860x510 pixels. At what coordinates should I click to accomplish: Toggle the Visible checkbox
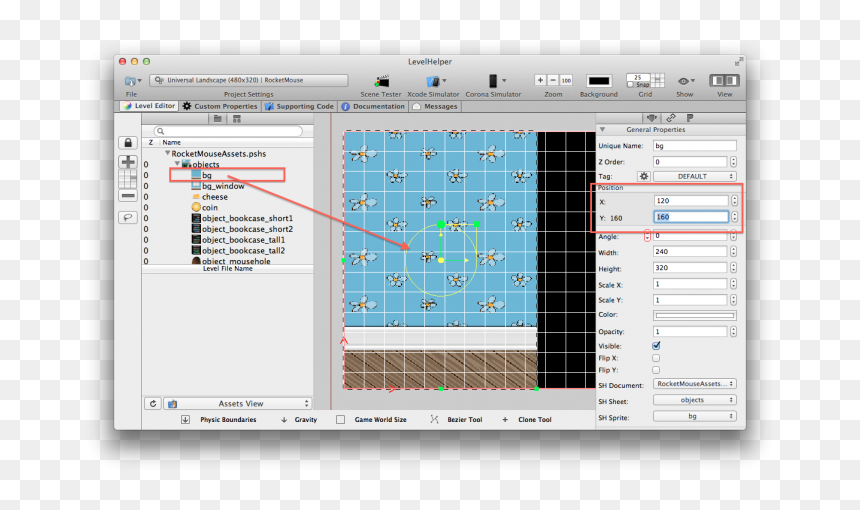656,345
